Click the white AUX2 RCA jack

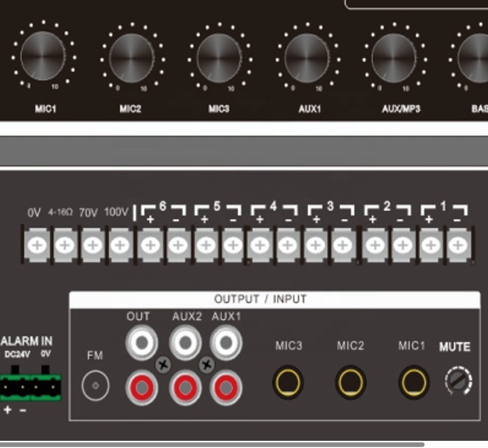pos(184,342)
